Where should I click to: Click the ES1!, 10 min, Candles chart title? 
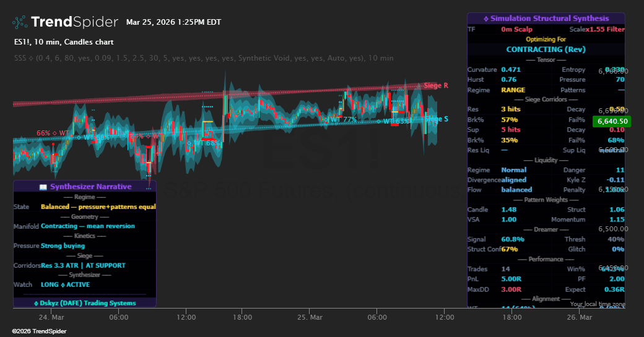pyautogui.click(x=64, y=42)
